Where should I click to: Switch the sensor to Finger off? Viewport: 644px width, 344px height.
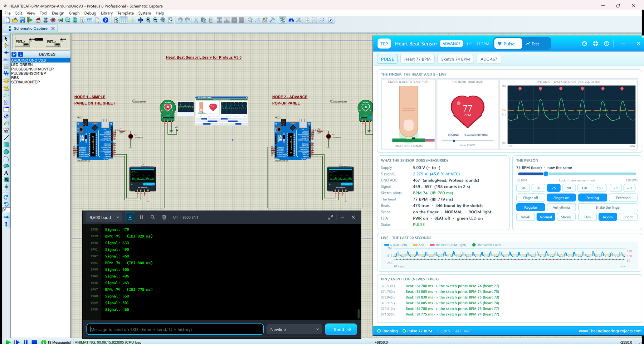point(530,198)
